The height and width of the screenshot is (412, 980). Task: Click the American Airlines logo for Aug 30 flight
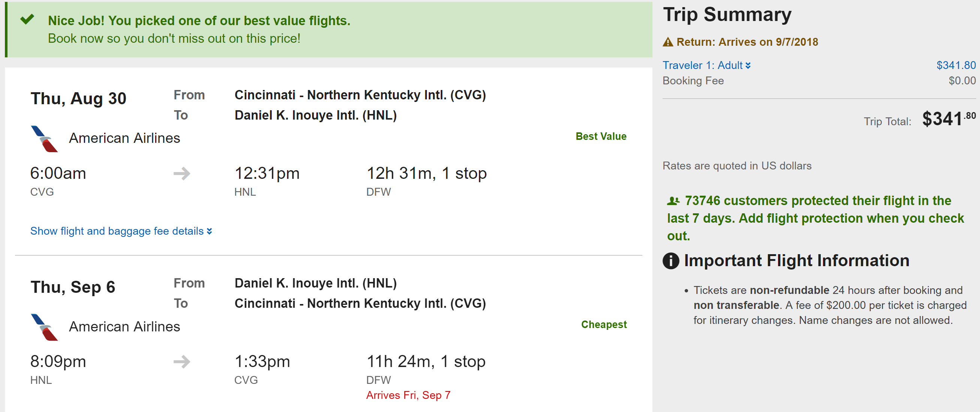click(x=44, y=139)
